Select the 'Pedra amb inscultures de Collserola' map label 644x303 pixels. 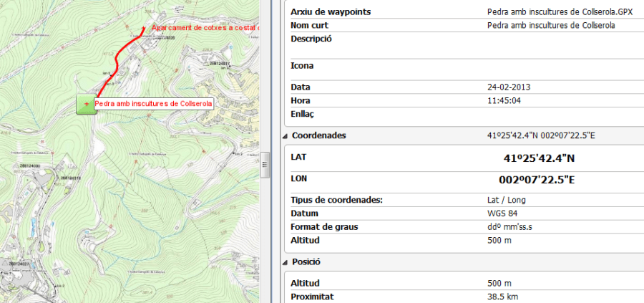click(153, 104)
